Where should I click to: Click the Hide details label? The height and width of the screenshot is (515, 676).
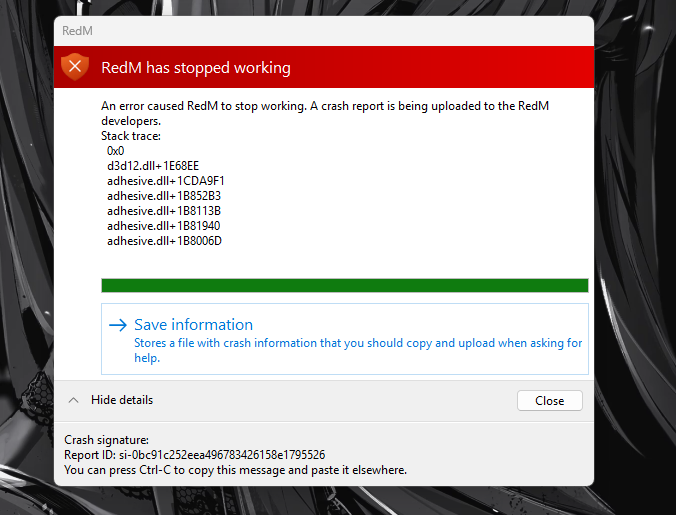(122, 400)
